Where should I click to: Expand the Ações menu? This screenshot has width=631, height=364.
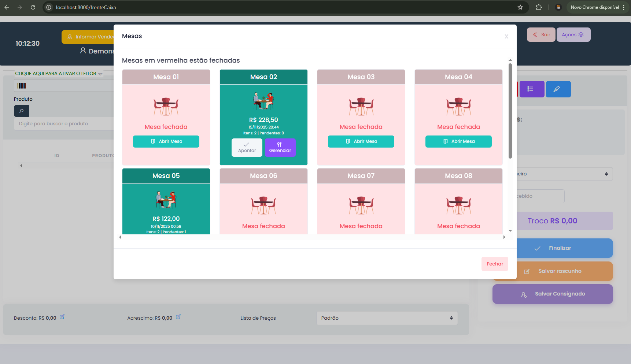[x=573, y=35]
